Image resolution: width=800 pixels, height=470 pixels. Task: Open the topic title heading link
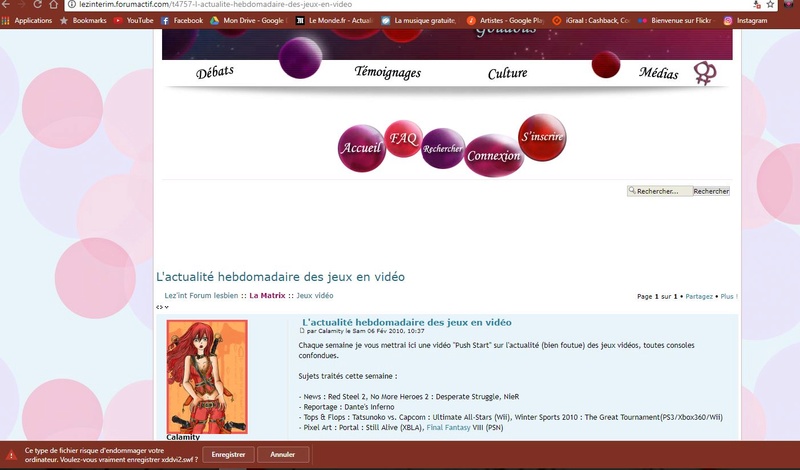(x=280, y=277)
